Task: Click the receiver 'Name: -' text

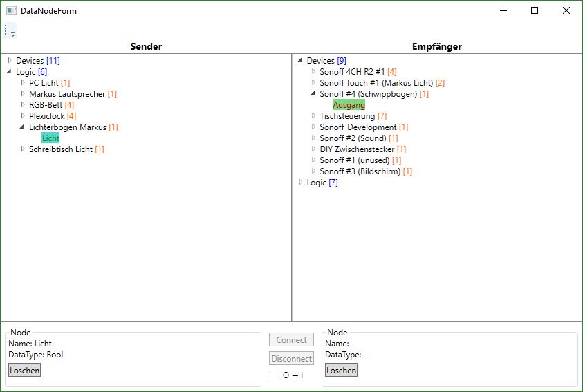Action: (x=340, y=344)
